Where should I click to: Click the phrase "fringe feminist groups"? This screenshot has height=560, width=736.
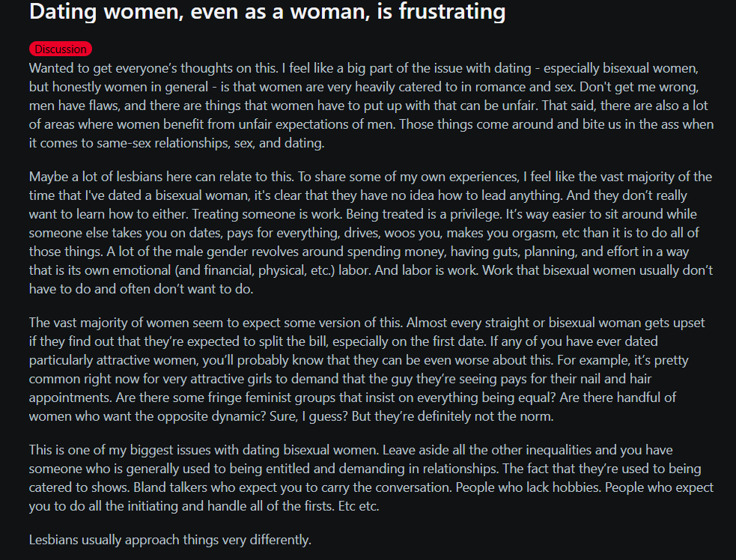pos(273,398)
